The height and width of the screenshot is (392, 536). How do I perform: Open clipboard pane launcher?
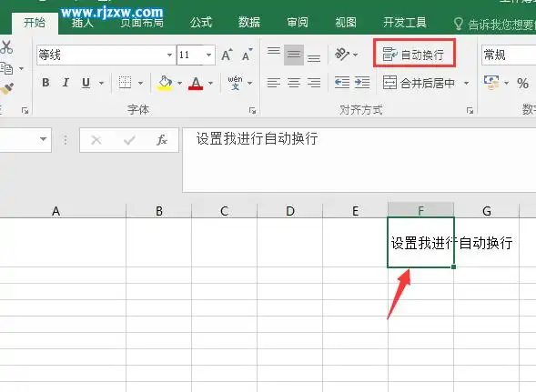click(x=25, y=110)
